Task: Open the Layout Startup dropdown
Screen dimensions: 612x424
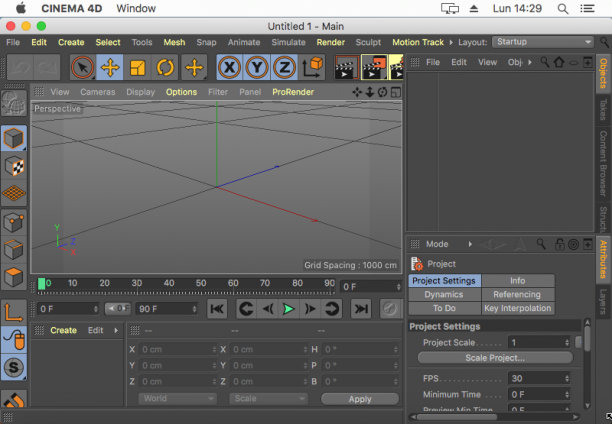Action: 543,42
